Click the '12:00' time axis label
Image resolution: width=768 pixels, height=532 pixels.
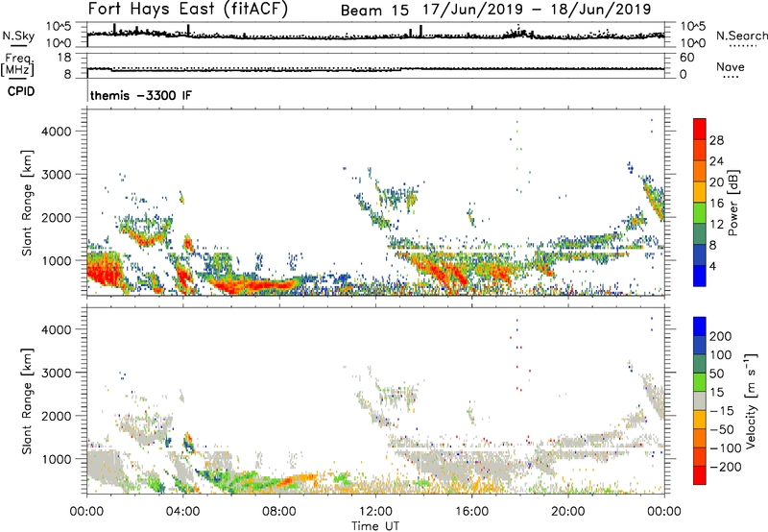(375, 512)
